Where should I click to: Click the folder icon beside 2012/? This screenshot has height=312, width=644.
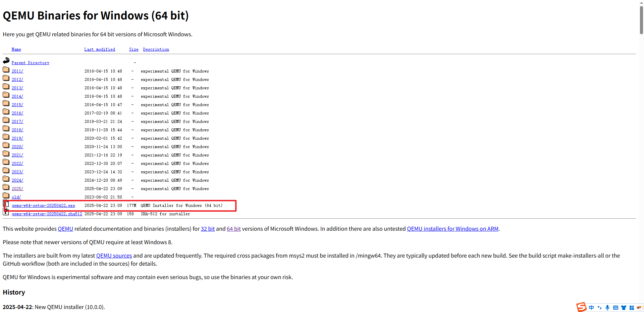pyautogui.click(x=6, y=78)
